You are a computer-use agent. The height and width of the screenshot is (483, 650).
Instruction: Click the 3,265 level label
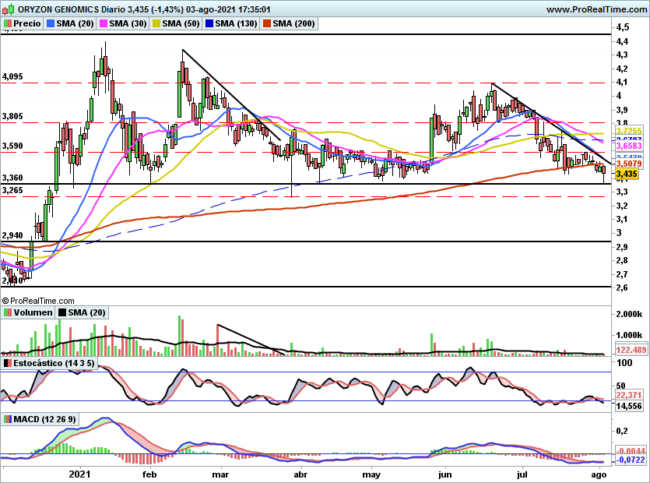[13, 190]
